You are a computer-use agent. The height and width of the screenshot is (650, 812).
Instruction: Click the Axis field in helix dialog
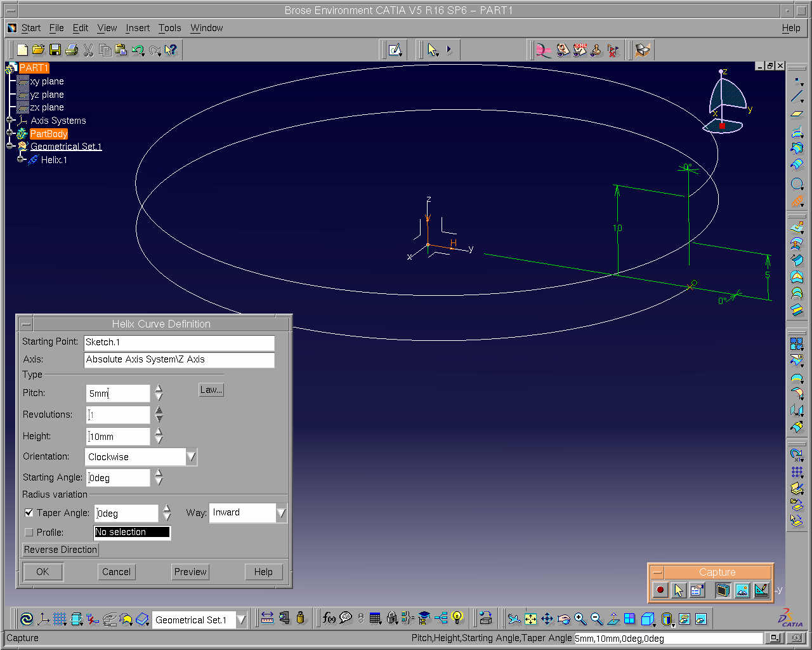point(180,360)
